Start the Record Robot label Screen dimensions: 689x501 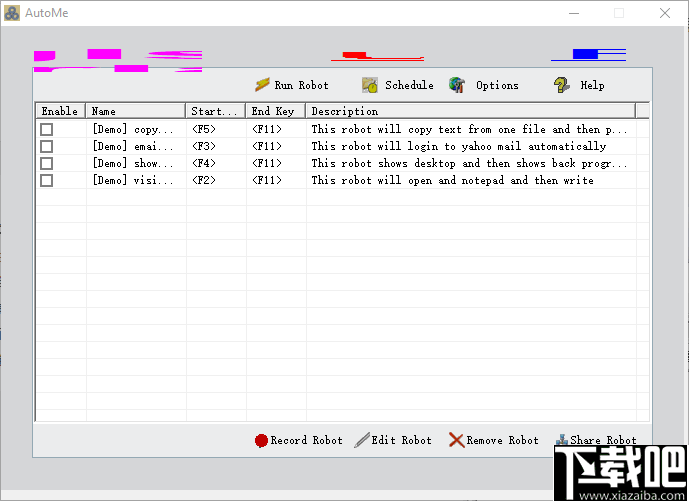pos(306,440)
